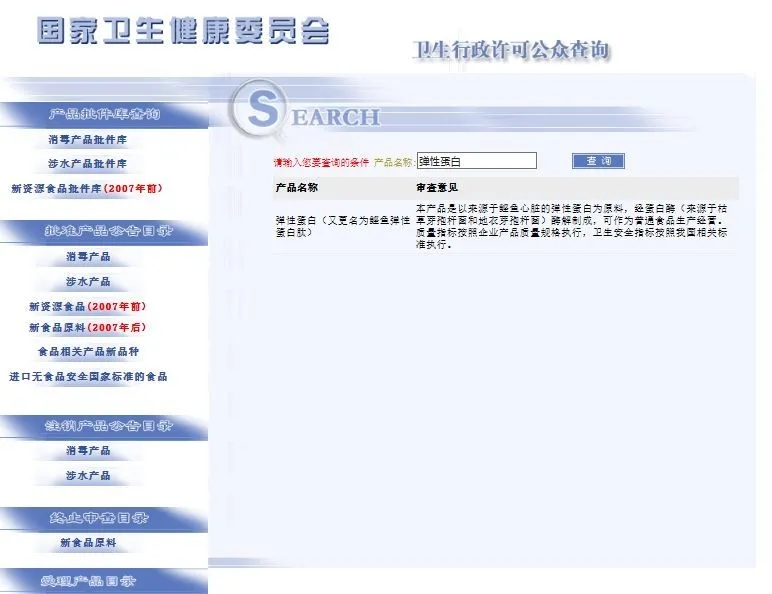Open 新食品原料(2007年后) link

coord(88,328)
